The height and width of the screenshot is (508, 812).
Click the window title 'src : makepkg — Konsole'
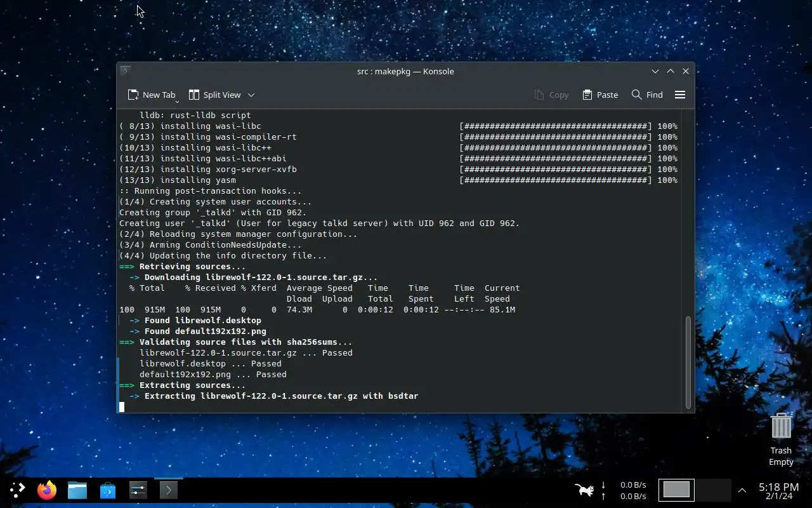coord(405,71)
